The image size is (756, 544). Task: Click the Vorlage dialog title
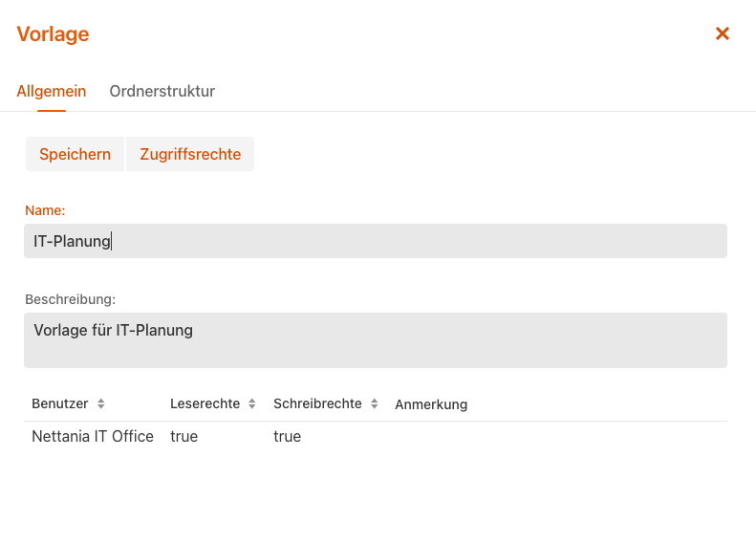click(x=53, y=34)
